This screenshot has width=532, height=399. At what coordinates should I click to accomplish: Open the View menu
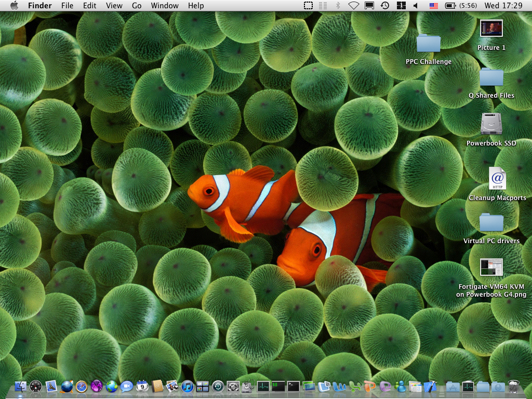point(114,5)
